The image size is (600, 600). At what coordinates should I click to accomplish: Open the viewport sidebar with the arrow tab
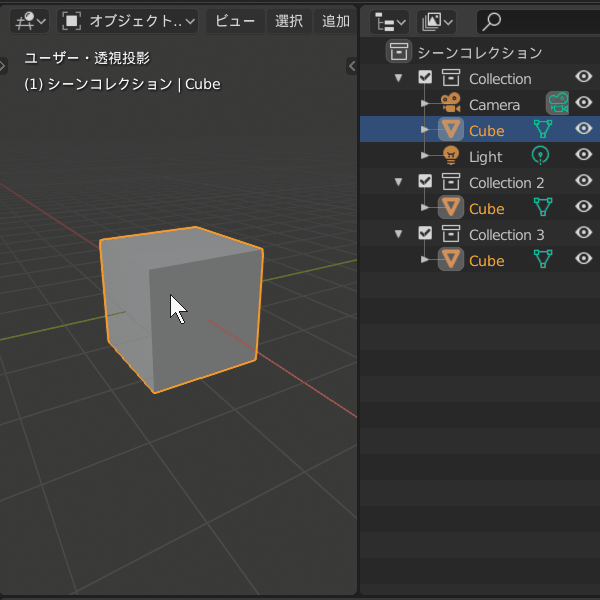coord(352,66)
